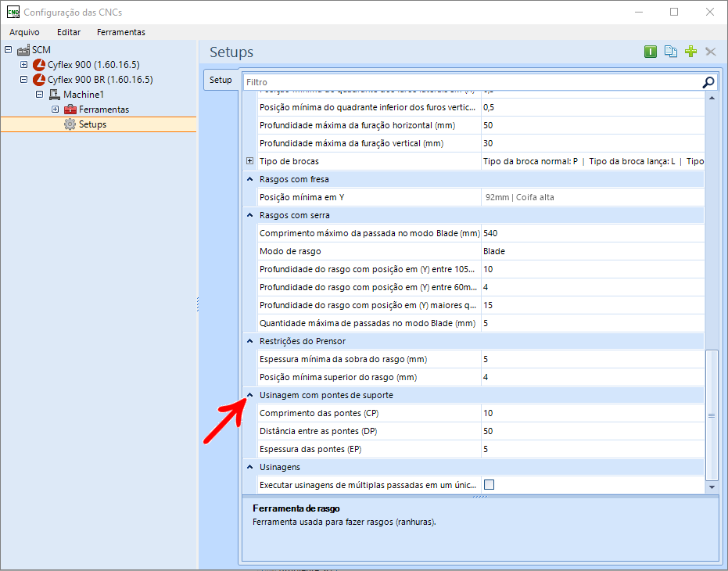Viewport: 728px width, 571px height.
Task: Select the 'Comprimento das pontes (CP)' label
Action: 319,413
